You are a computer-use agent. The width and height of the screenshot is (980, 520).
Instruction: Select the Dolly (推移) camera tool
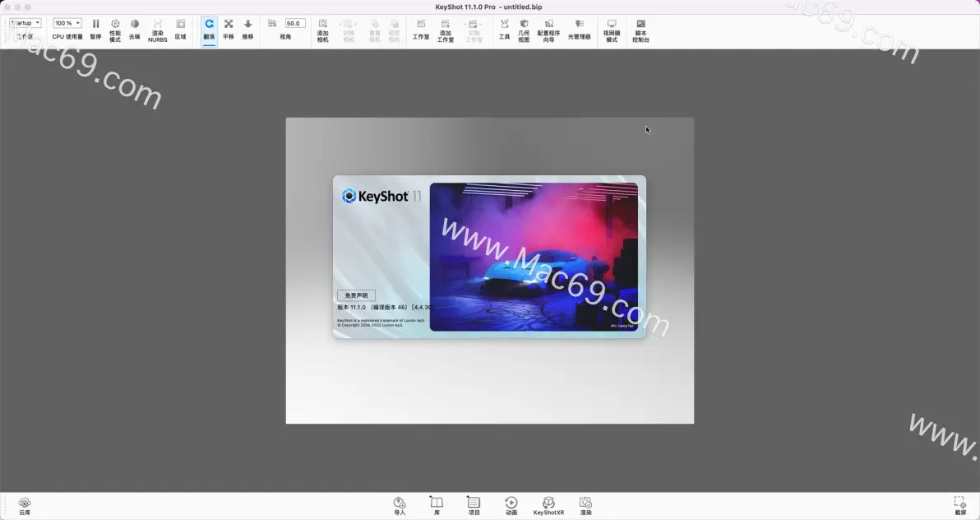click(x=248, y=30)
